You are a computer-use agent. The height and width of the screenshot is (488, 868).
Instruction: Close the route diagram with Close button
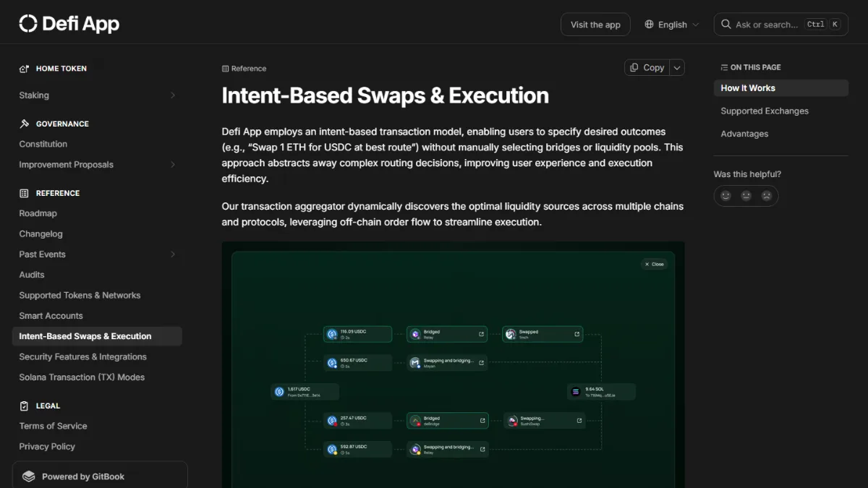coord(654,264)
